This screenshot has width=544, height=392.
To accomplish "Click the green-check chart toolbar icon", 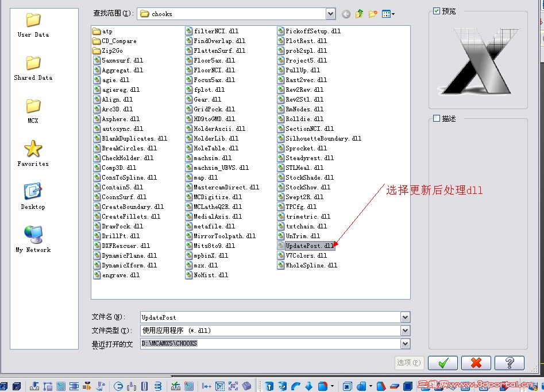I will pos(176,386).
